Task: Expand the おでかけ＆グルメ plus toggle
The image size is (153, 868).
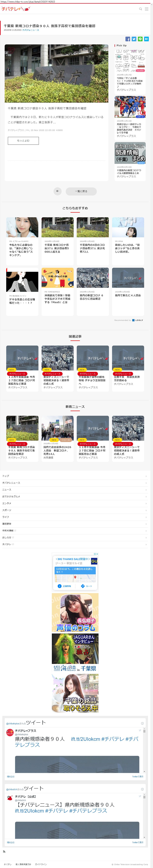Action: [x=146, y=497]
